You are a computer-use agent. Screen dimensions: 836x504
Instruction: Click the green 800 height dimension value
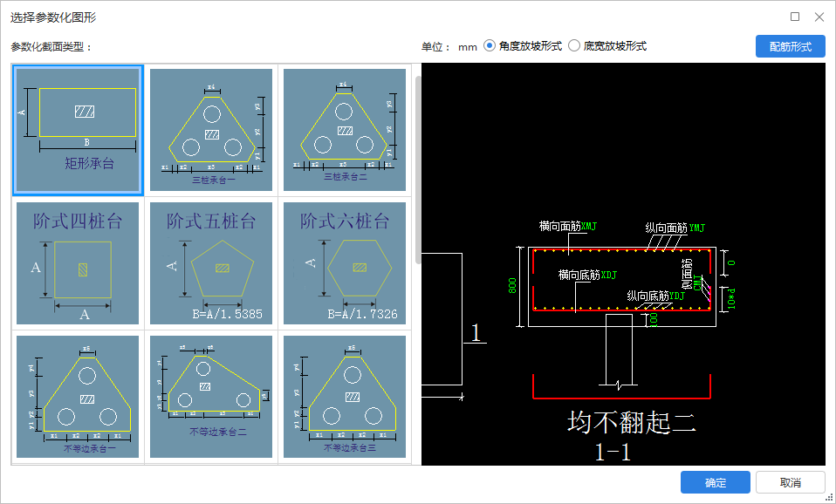512,285
